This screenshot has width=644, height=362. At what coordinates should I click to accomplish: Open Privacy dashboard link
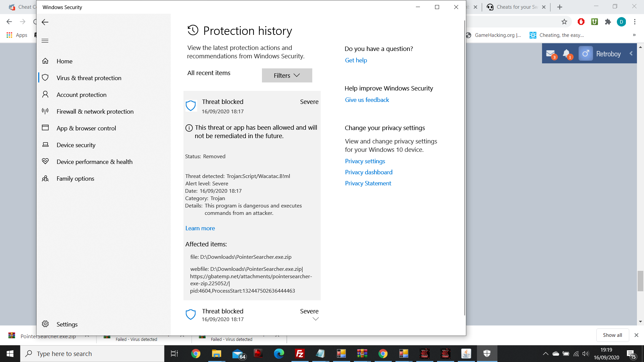pos(369,172)
